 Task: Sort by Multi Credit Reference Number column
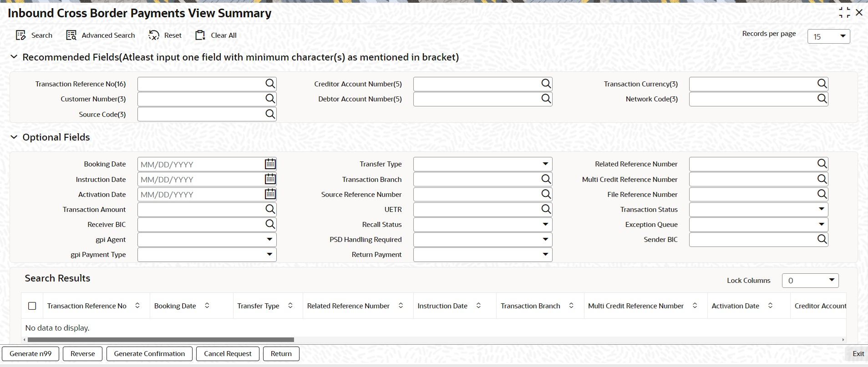(x=695, y=306)
